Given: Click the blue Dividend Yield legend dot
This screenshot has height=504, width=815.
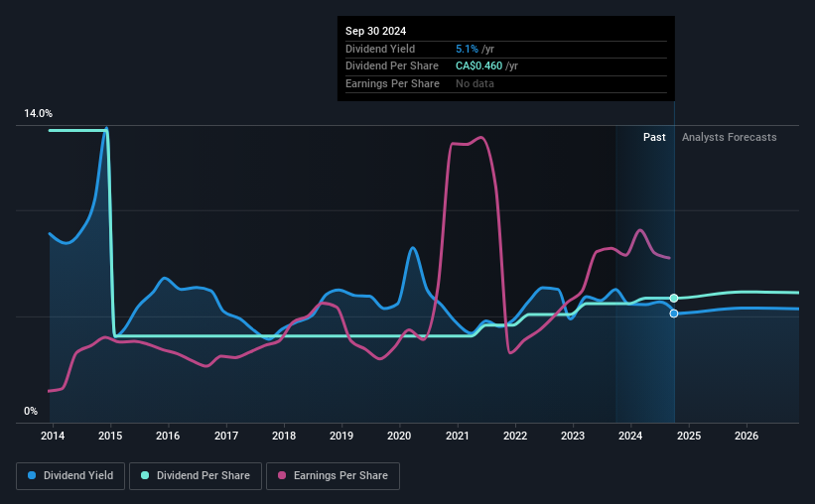Looking at the screenshot, I should [x=32, y=475].
